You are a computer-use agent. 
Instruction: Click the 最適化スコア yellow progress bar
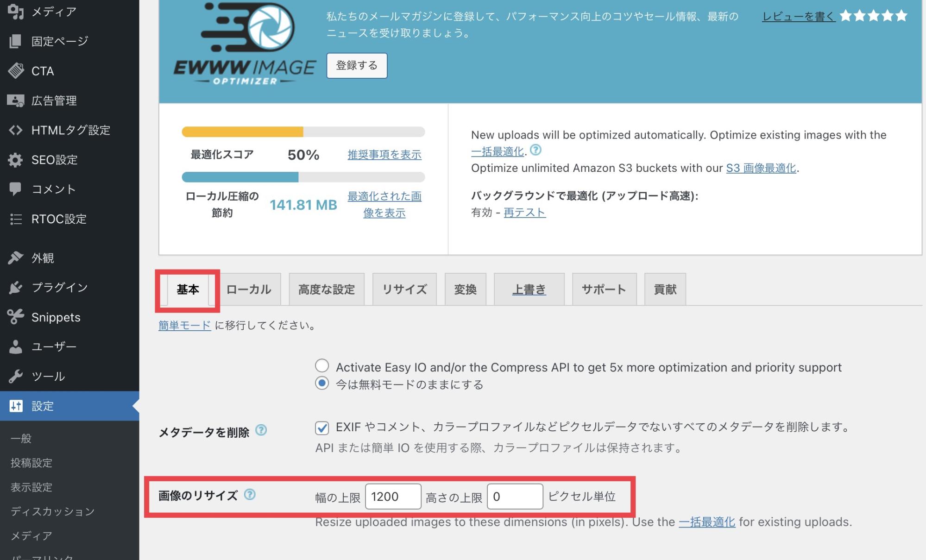click(x=303, y=132)
